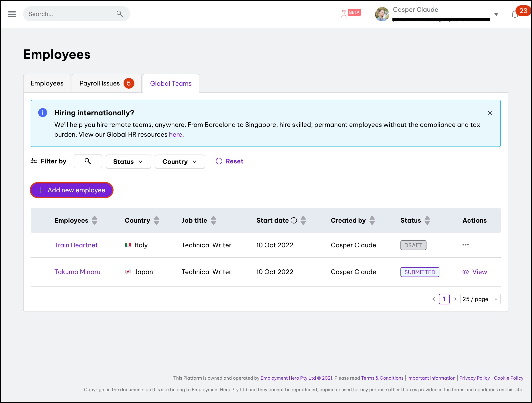Open three-dot actions for Train Heartnet
The width and height of the screenshot is (532, 403).
[465, 245]
